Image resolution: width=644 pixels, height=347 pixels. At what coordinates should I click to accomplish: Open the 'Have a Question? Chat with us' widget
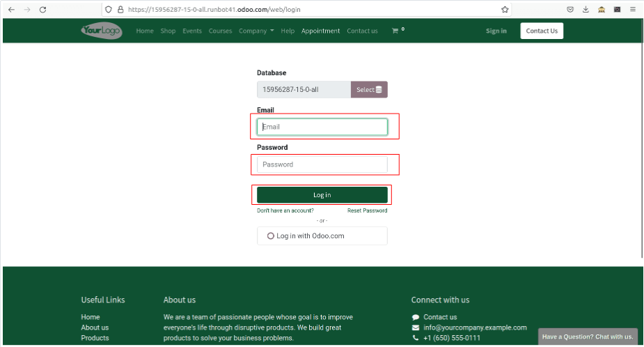(588, 337)
